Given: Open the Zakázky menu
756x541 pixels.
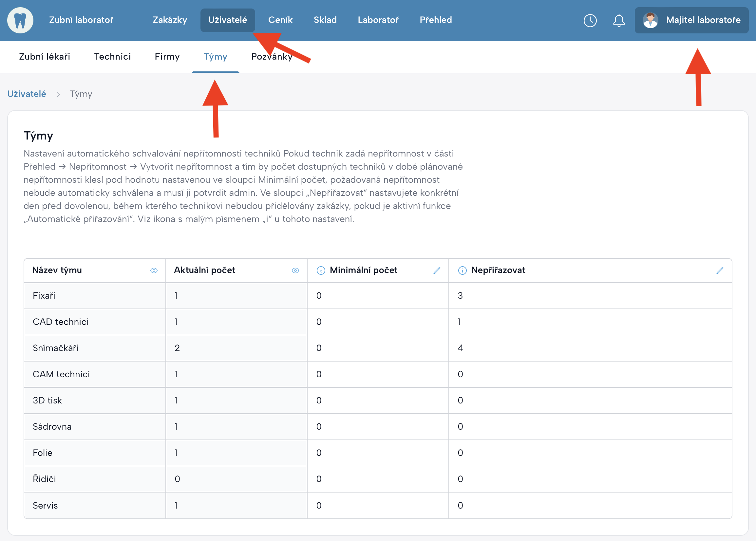Looking at the screenshot, I should pyautogui.click(x=170, y=20).
